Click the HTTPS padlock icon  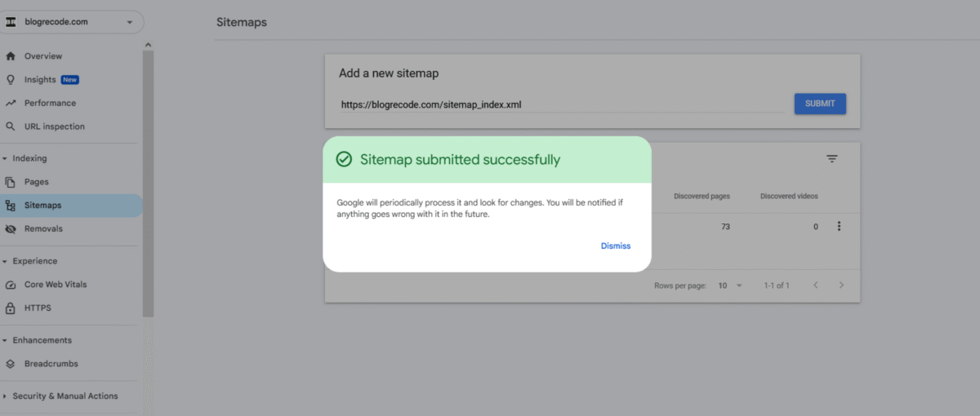(11, 308)
